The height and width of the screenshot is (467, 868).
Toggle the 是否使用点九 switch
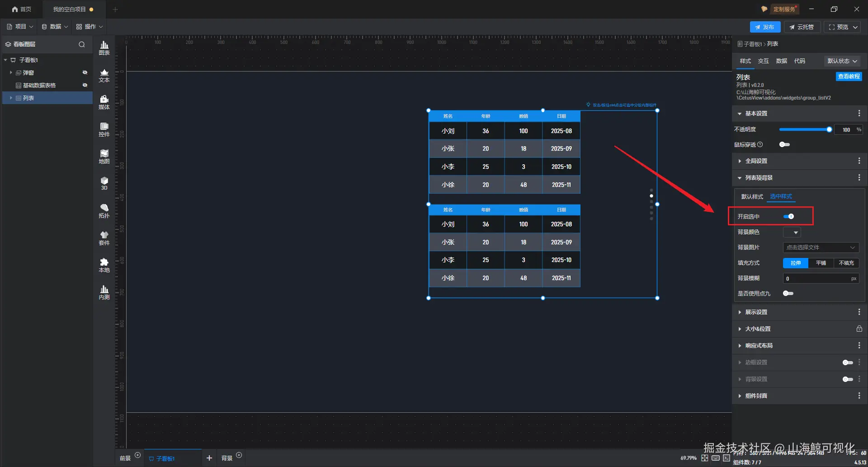788,294
